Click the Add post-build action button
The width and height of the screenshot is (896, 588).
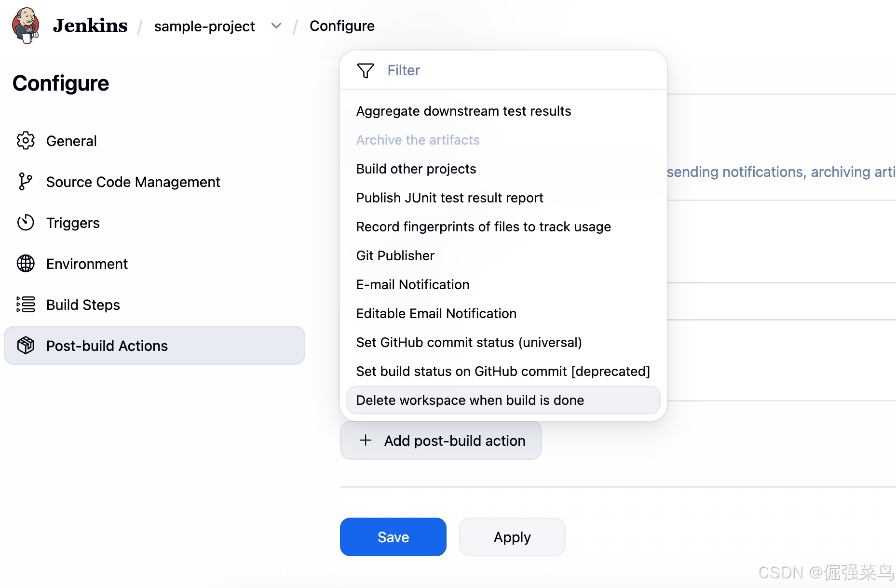point(441,441)
